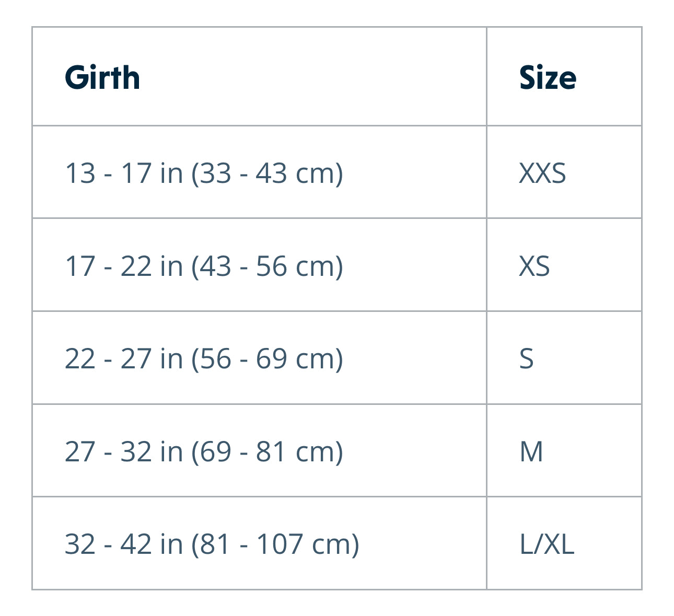The height and width of the screenshot is (616, 674).
Task: Click 69 cm in the S row
Action: point(271,359)
